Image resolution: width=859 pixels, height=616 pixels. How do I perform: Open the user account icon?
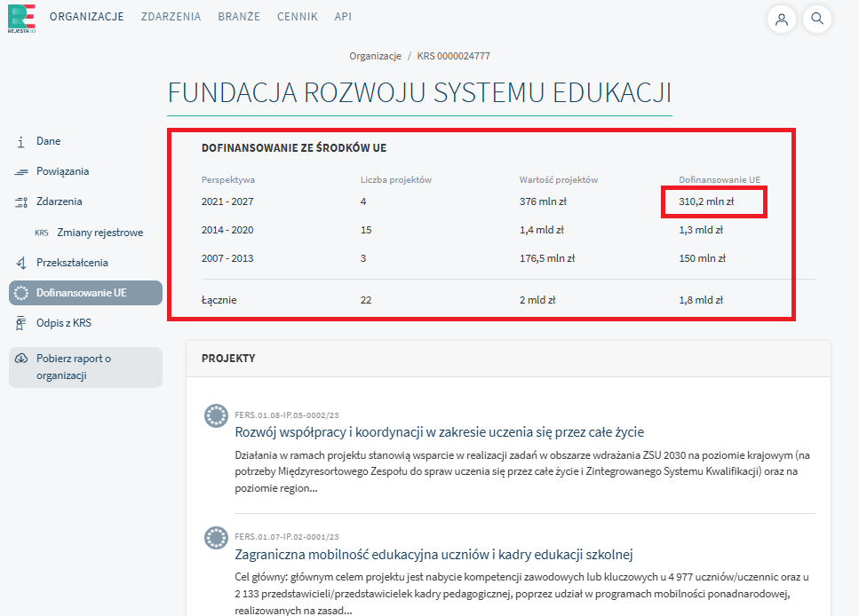pos(782,20)
